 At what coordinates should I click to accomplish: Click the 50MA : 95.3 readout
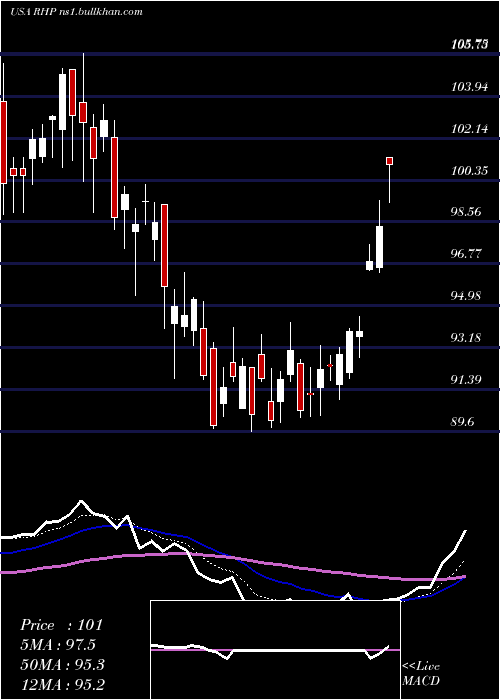point(62,665)
